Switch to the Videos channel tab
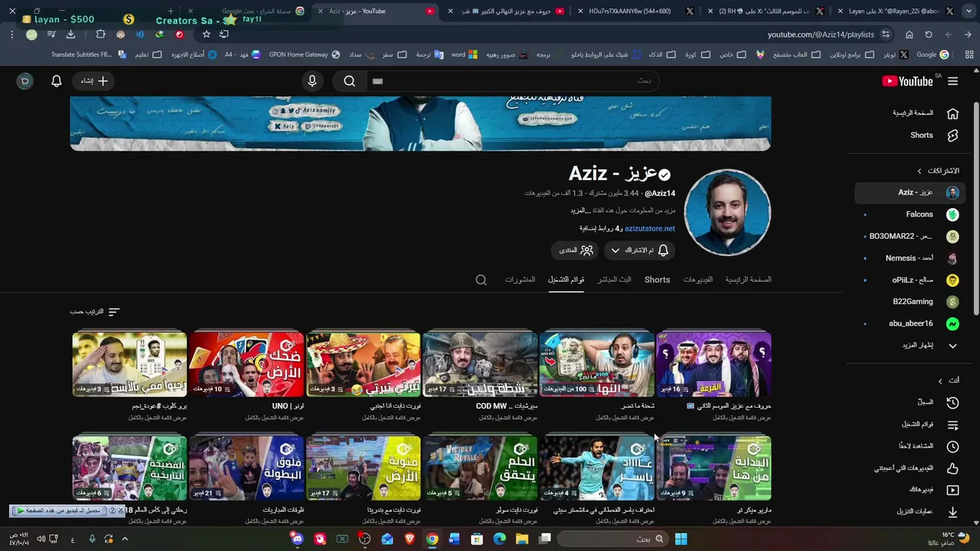This screenshot has width=980, height=551. [x=697, y=280]
